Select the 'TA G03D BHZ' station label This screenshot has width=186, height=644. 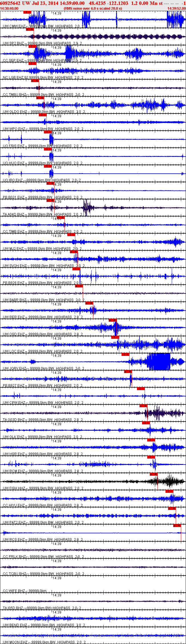[x=14, y=420]
